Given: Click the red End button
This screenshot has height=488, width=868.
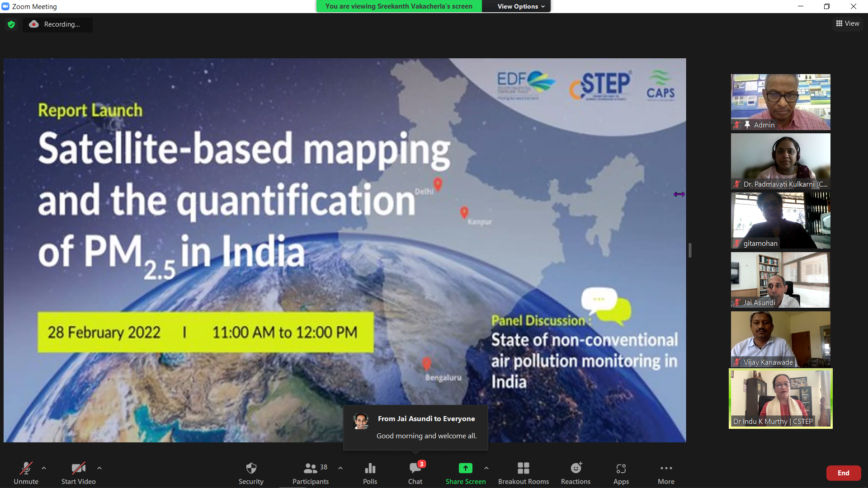Looking at the screenshot, I should (x=843, y=473).
